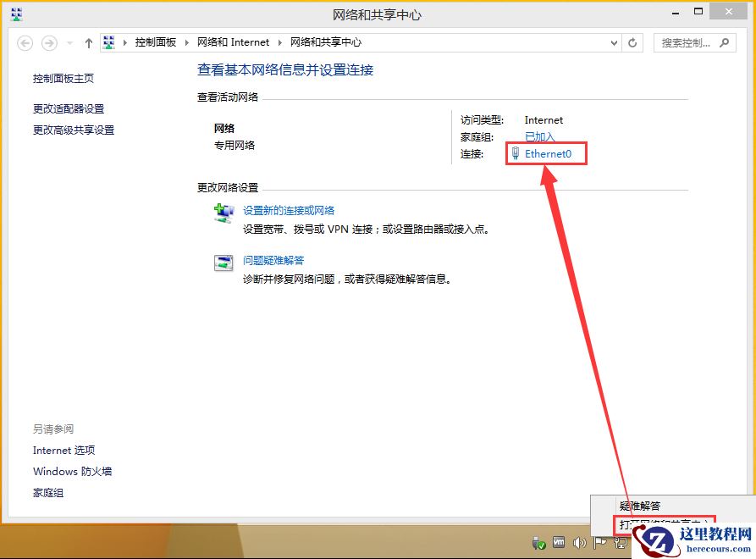Click the search magnifier icon
756x559 pixels.
pyautogui.click(x=724, y=42)
